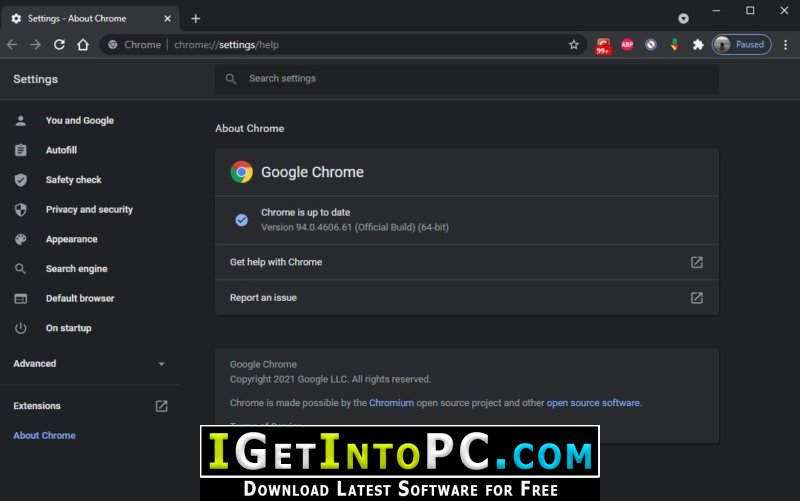Open Search engine settings

click(77, 268)
